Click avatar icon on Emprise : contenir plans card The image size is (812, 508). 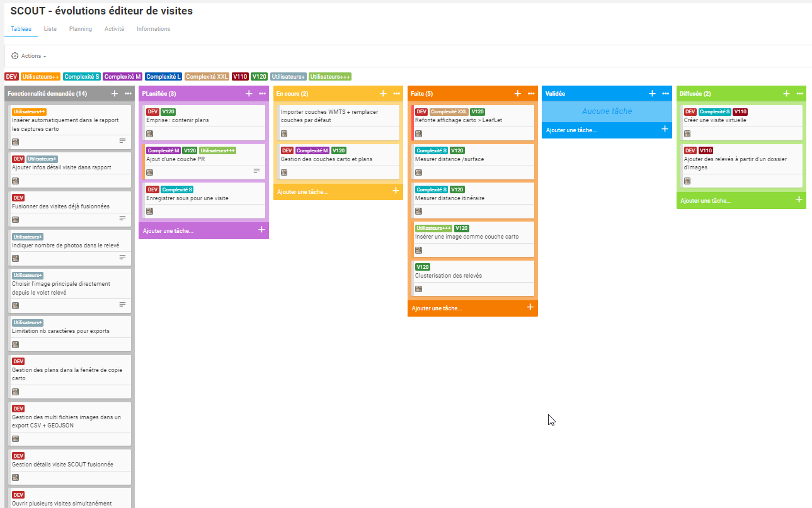(x=150, y=133)
